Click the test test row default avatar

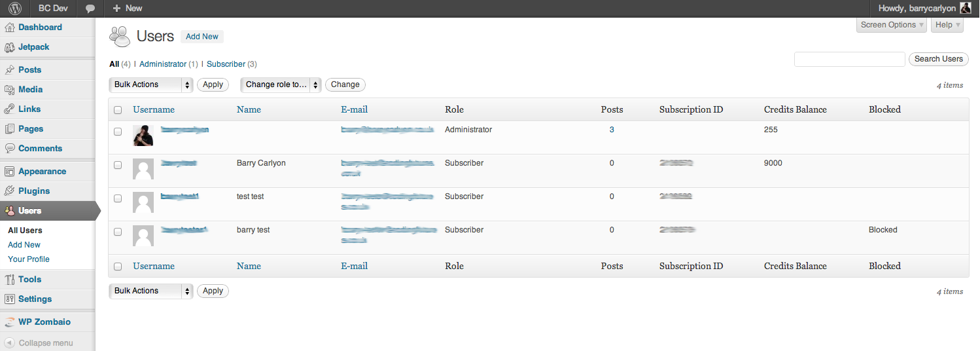point(143,202)
